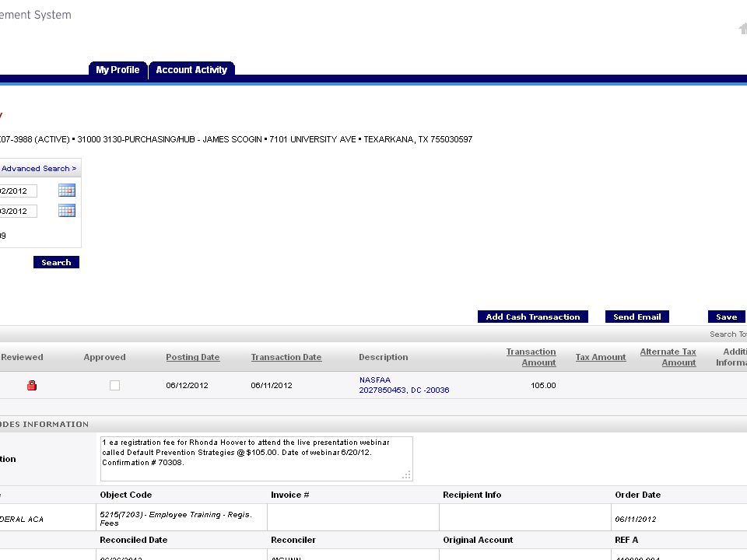Click the resize grip of description textbox
This screenshot has height=560, width=747.
406,474
